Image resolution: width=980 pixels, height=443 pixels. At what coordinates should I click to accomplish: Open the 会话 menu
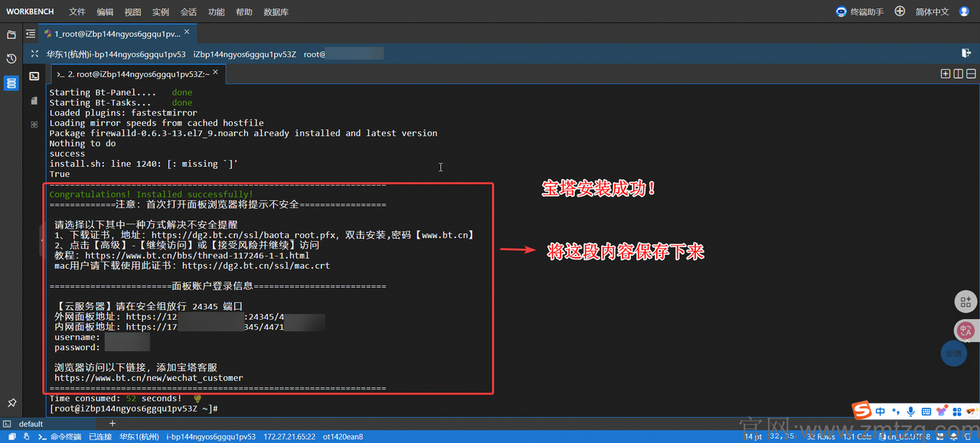click(188, 12)
